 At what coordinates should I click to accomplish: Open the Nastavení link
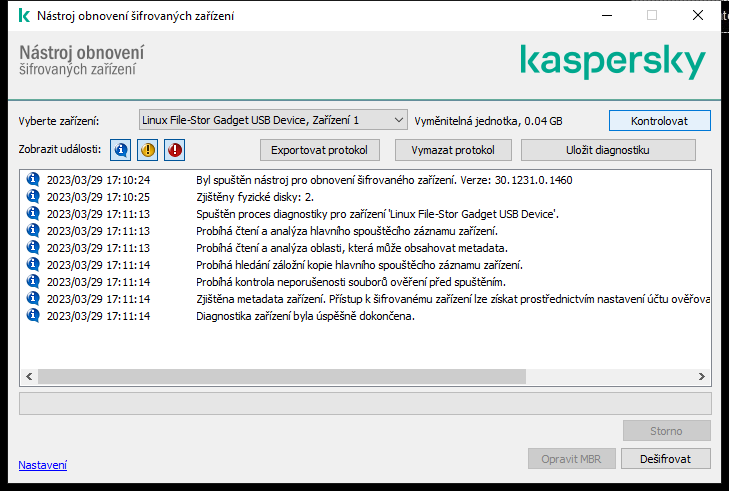click(43, 465)
